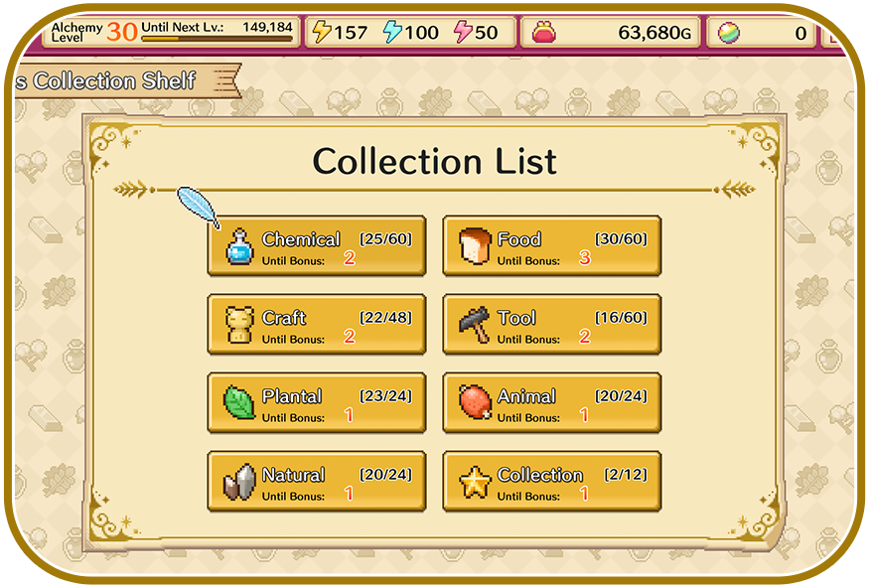Click the blue lightning energy icon
869x588 pixels.
click(392, 32)
